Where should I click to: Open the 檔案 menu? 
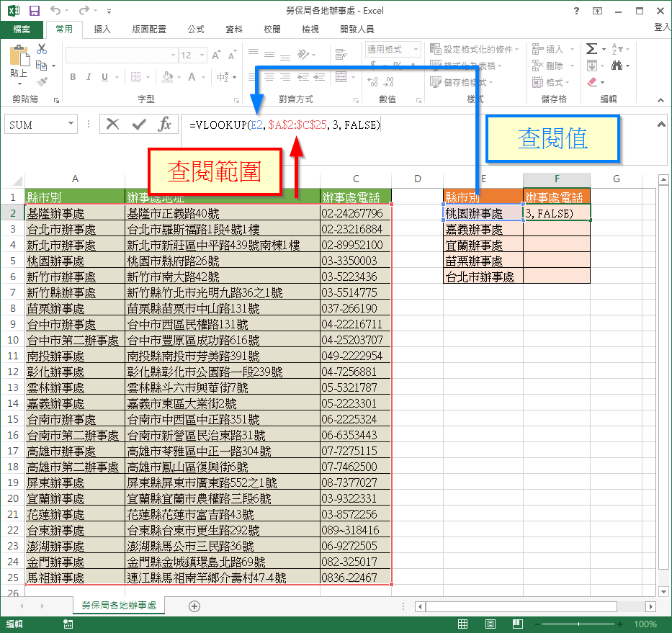pyautogui.click(x=22, y=30)
